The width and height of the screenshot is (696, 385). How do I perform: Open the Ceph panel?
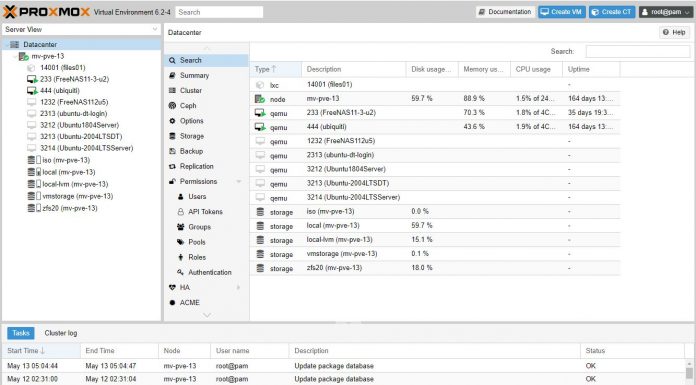pos(206,106)
